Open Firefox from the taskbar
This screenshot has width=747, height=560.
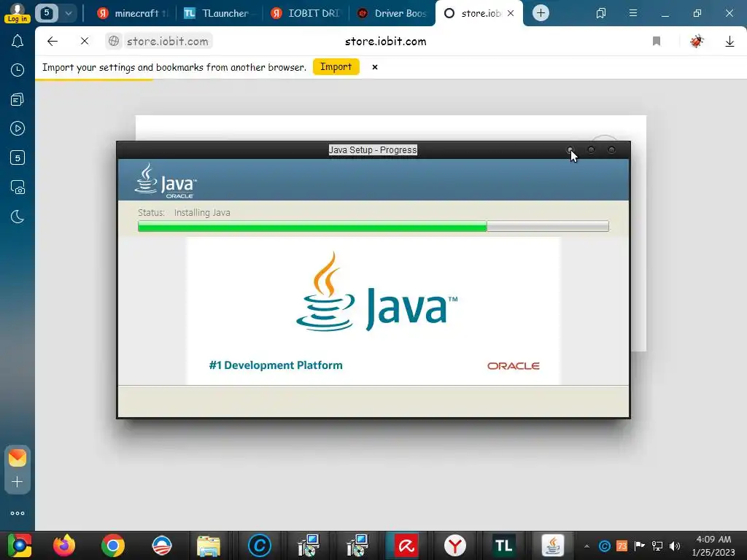pos(64,545)
